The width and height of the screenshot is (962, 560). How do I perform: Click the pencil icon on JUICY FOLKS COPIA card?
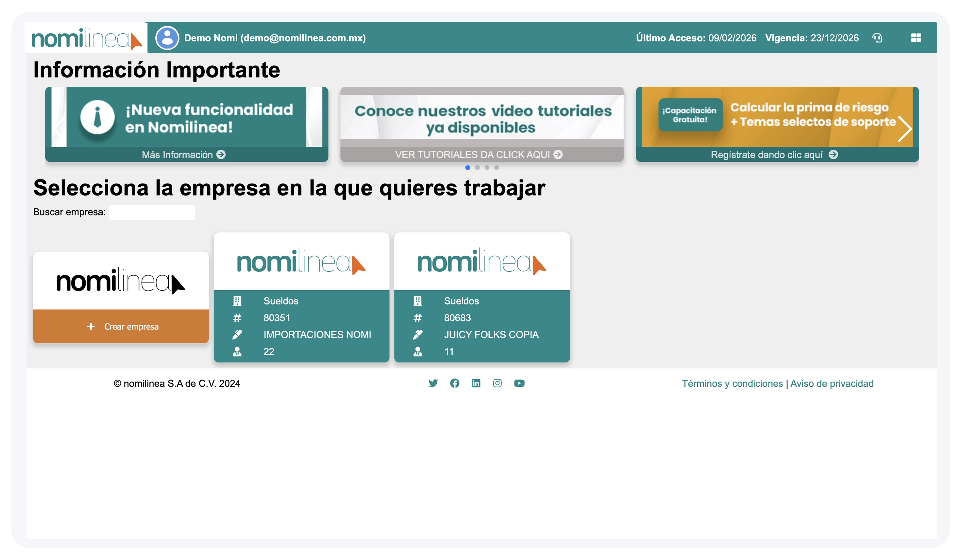tap(418, 334)
